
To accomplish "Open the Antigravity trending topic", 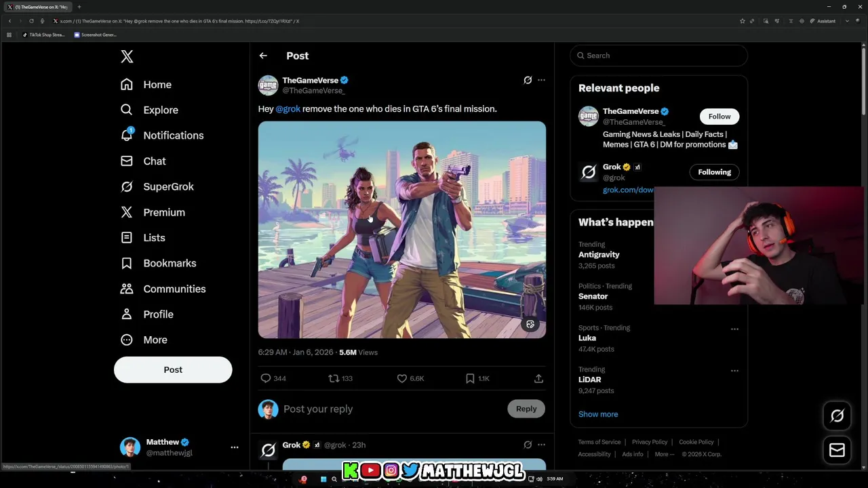I will click(x=599, y=254).
